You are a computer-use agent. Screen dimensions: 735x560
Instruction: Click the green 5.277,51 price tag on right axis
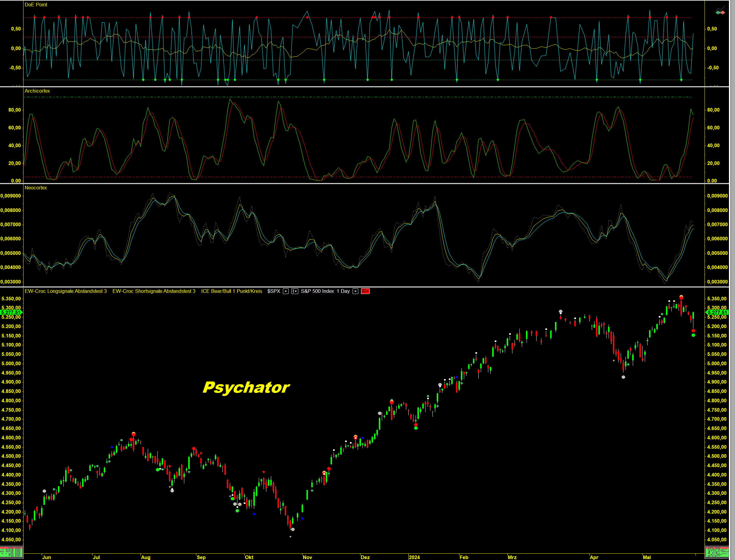point(717,312)
